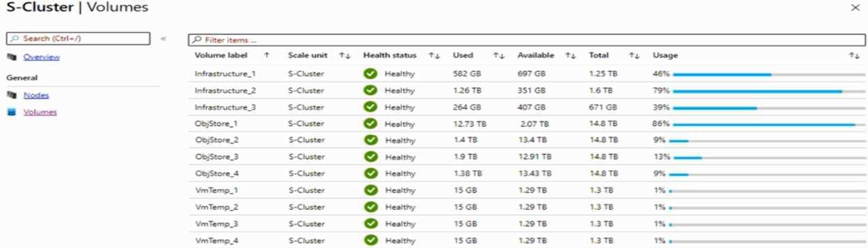
Task: Click Healthy checkmark icon for ObjStore_1
Action: pyautogui.click(x=370, y=124)
